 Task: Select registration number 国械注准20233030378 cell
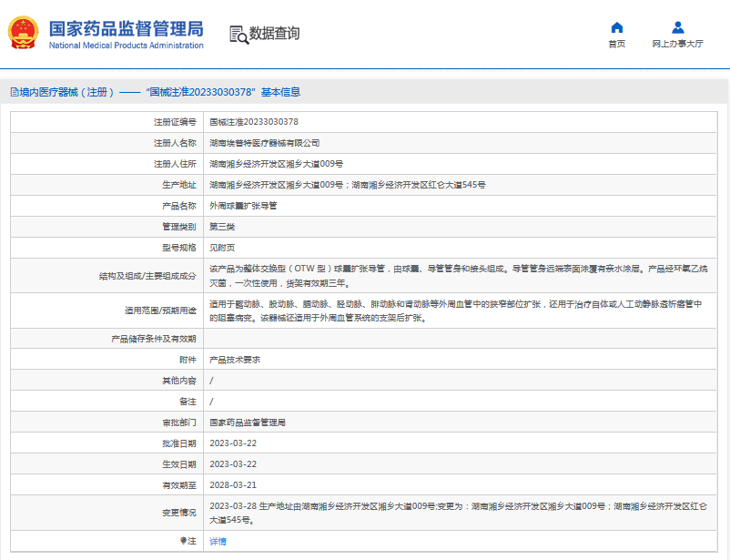[x=254, y=122]
